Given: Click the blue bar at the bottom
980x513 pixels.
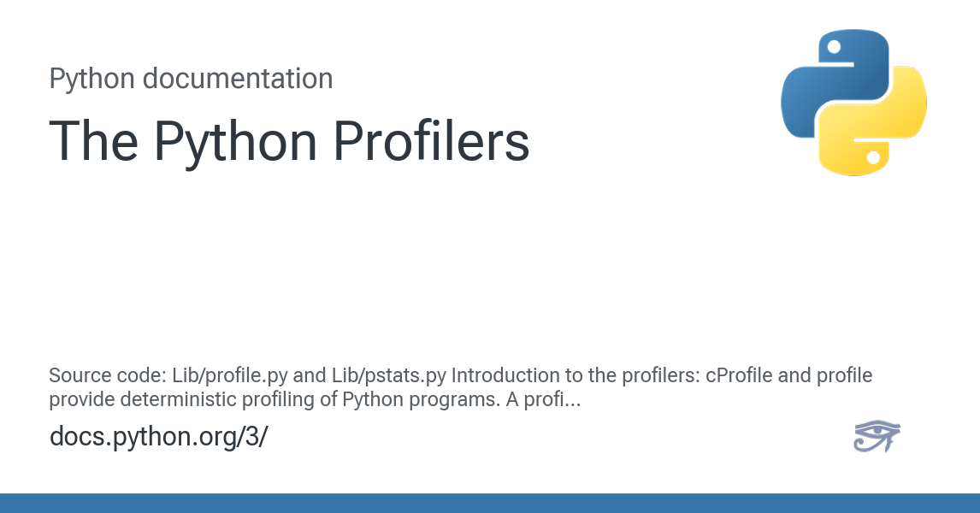Looking at the screenshot, I should coord(490,503).
